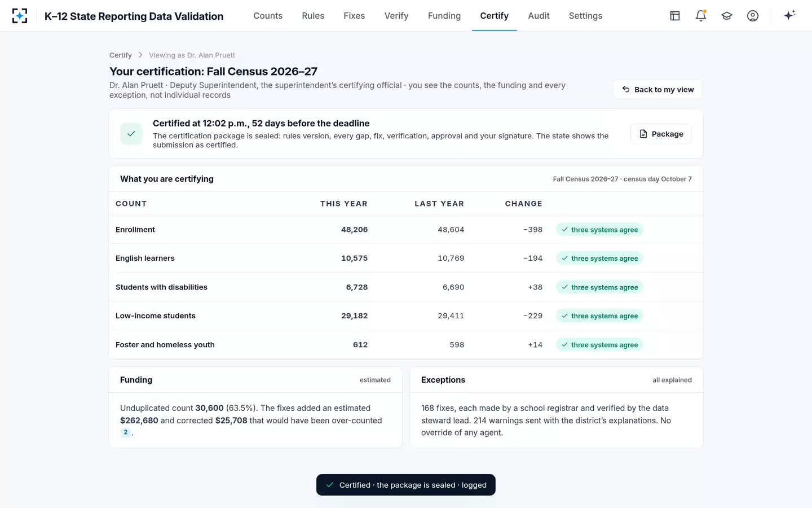The width and height of the screenshot is (812, 508).
Task: Click the green certified checkmark badge
Action: pyautogui.click(x=131, y=134)
